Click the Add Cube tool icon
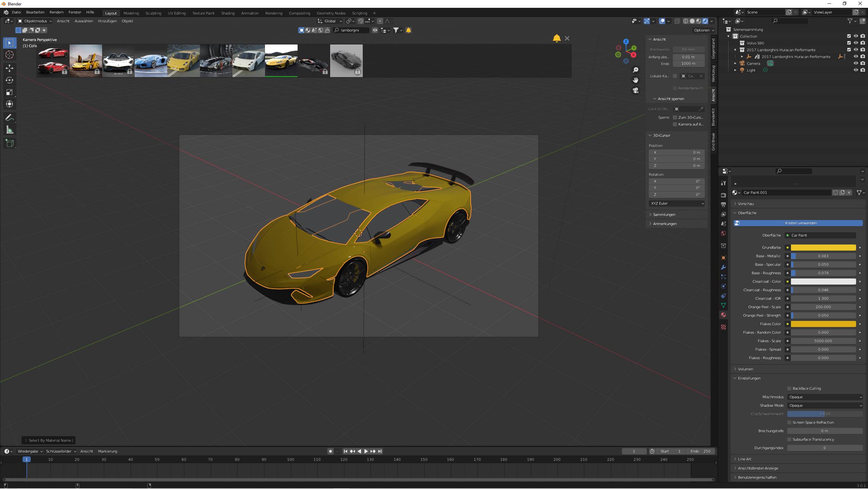The image size is (868, 489). (10, 143)
